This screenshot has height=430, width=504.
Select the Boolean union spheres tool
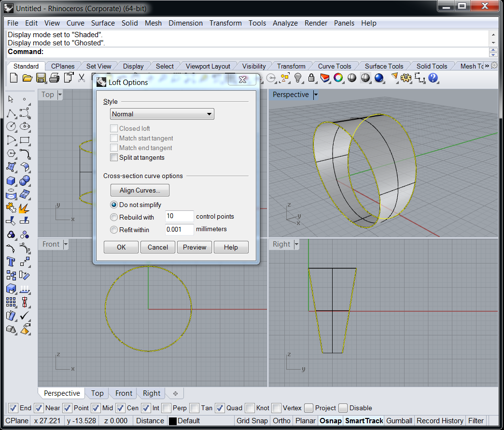coord(25,180)
